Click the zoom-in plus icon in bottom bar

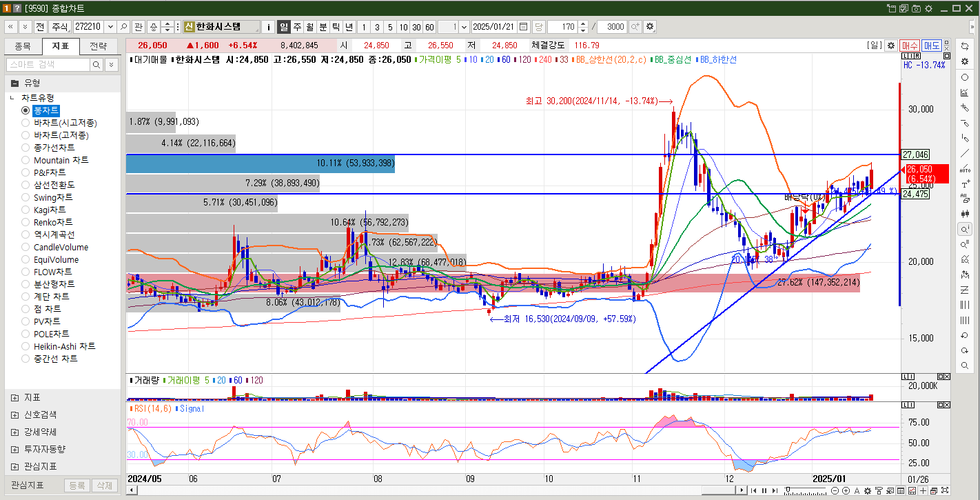pyautogui.click(x=846, y=490)
